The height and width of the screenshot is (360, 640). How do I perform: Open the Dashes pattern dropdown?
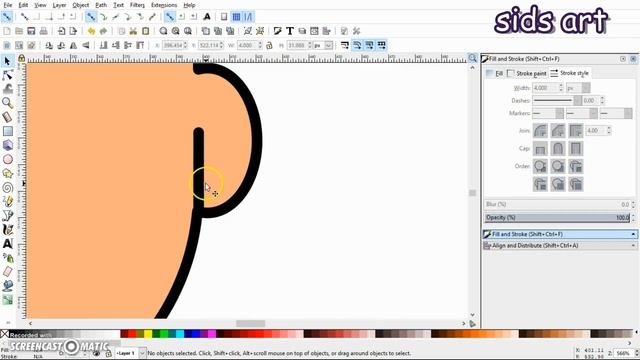click(x=577, y=100)
